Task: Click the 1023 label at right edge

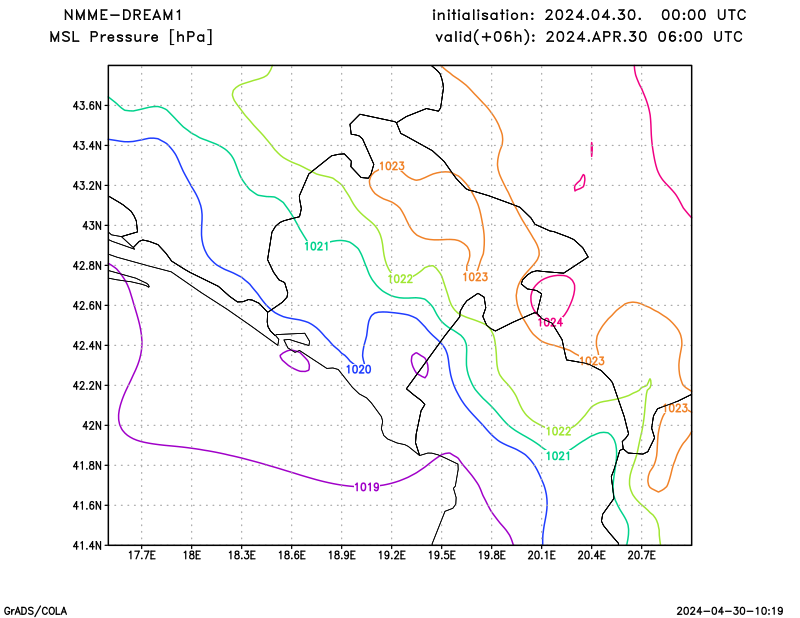Action: coord(676,408)
